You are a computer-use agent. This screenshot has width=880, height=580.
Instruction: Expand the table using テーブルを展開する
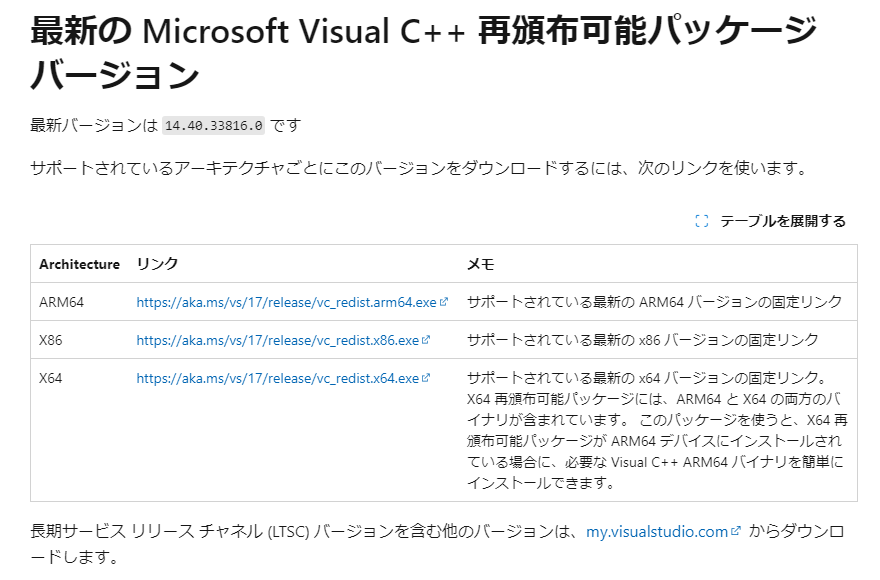click(784, 220)
